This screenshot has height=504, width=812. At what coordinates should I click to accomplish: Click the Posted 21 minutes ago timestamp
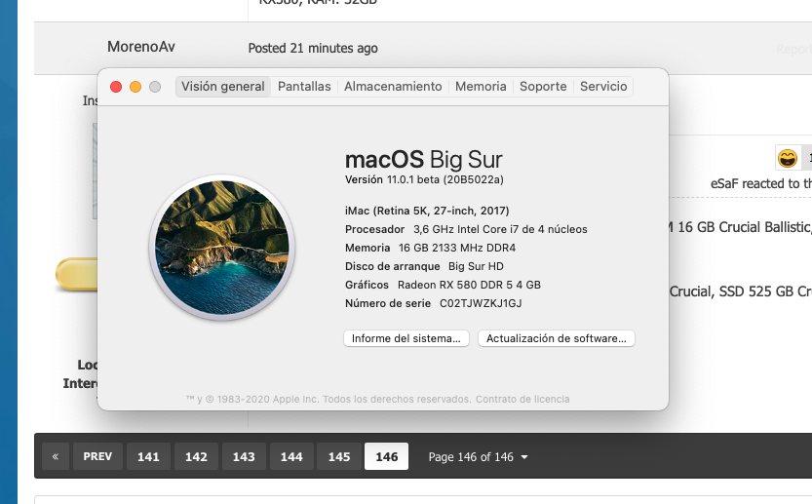pos(313,48)
